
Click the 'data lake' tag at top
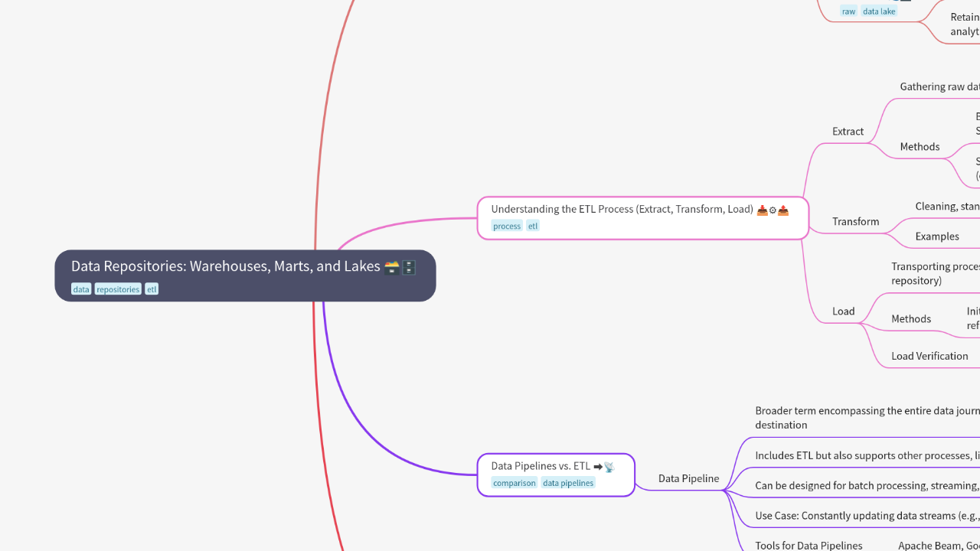(879, 11)
